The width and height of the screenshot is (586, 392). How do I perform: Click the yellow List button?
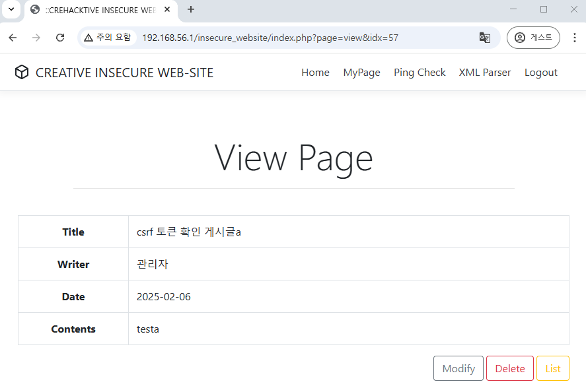click(x=553, y=368)
